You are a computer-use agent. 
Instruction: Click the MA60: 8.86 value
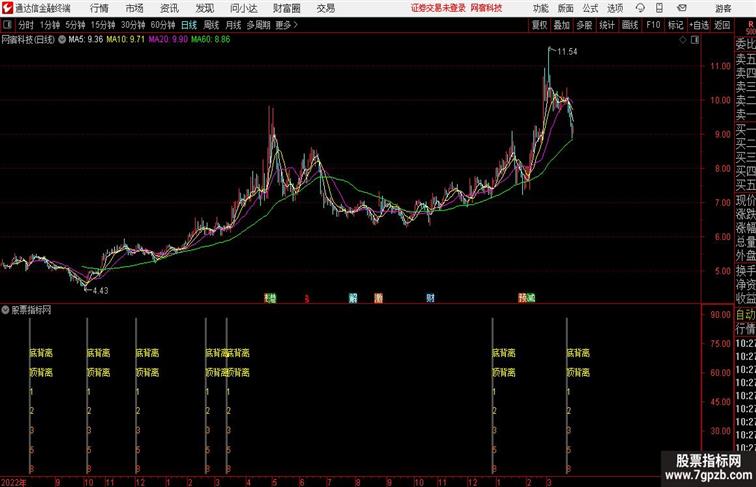coord(211,40)
